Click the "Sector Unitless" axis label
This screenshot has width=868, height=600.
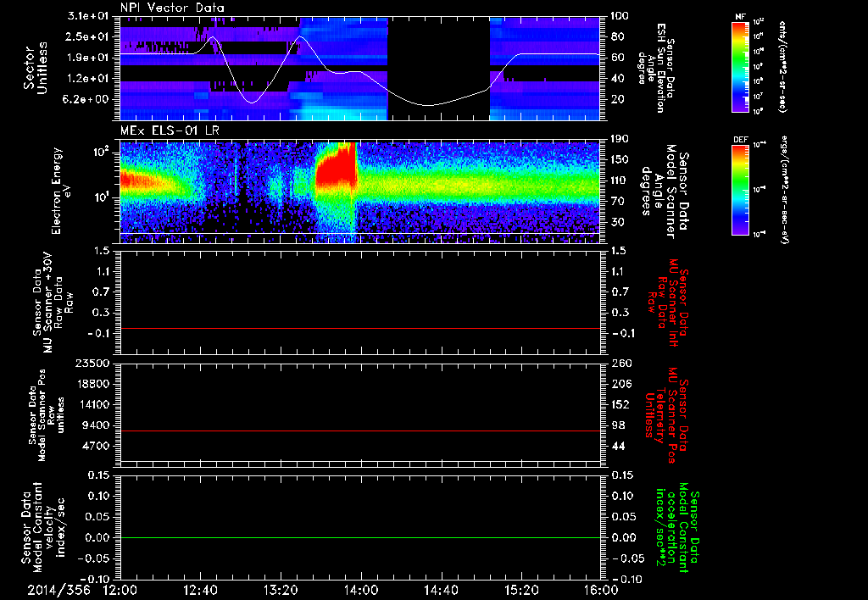(x=36, y=68)
